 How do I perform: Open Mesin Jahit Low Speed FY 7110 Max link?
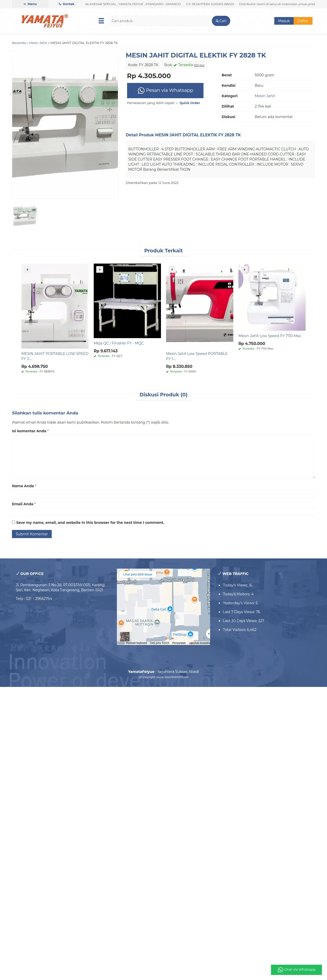269,336
